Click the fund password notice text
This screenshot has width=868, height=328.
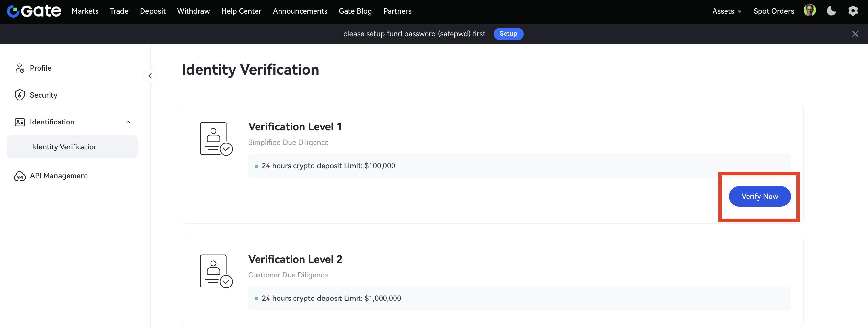tap(414, 34)
